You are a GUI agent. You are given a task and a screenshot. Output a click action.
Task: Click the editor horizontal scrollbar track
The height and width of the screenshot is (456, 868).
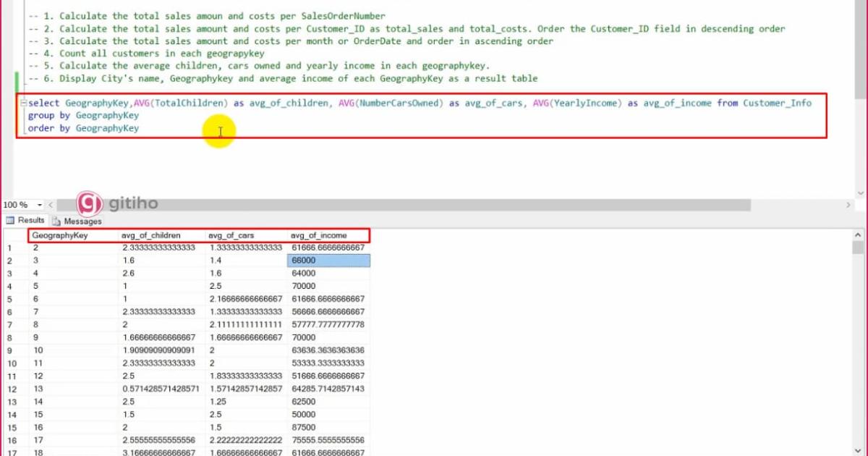506,206
